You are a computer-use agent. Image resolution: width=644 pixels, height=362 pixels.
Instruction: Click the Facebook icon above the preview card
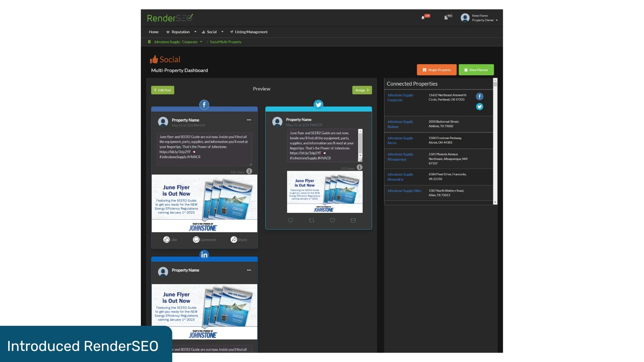click(x=204, y=105)
